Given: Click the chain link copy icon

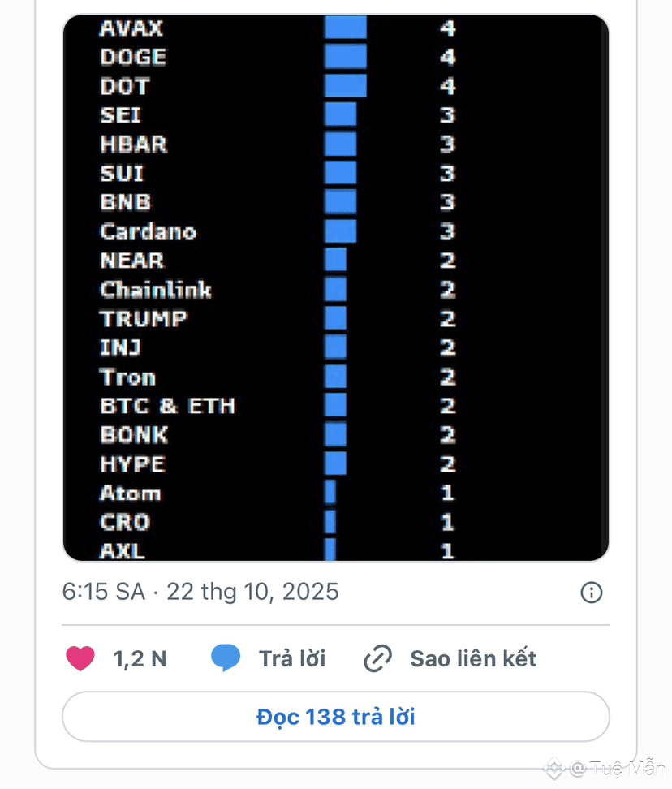Looking at the screenshot, I should pyautogui.click(x=377, y=658).
